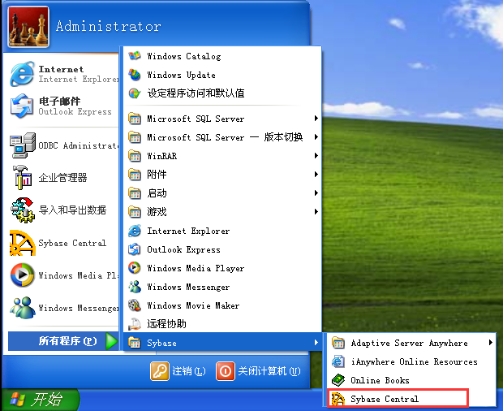The height and width of the screenshot is (411, 504).
Task: Click Windows Media Player icon in programs menu
Action: tap(135, 268)
